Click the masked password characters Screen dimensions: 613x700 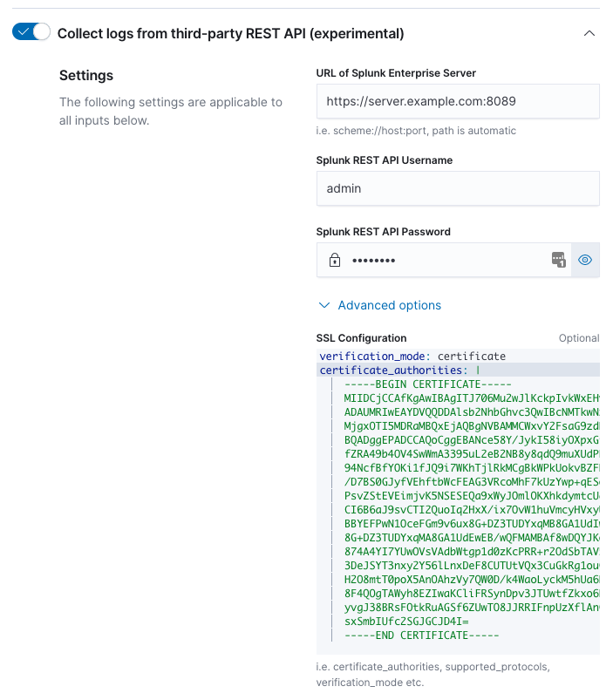(x=375, y=259)
